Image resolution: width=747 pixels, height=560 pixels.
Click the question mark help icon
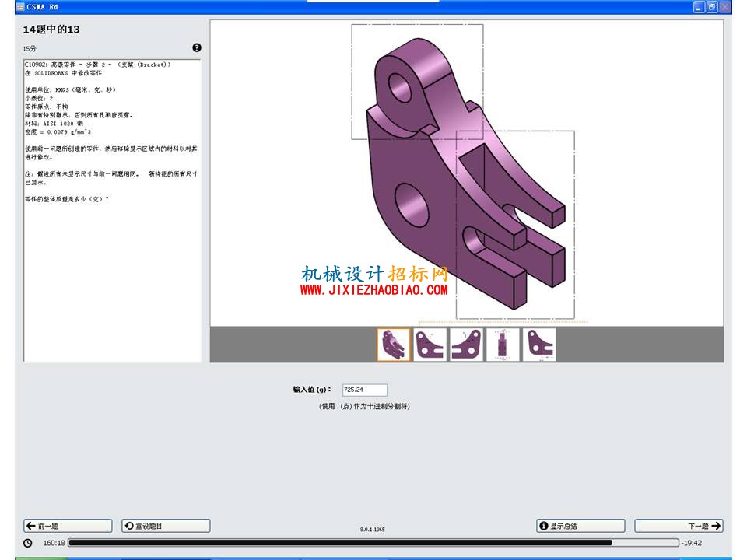(x=197, y=47)
